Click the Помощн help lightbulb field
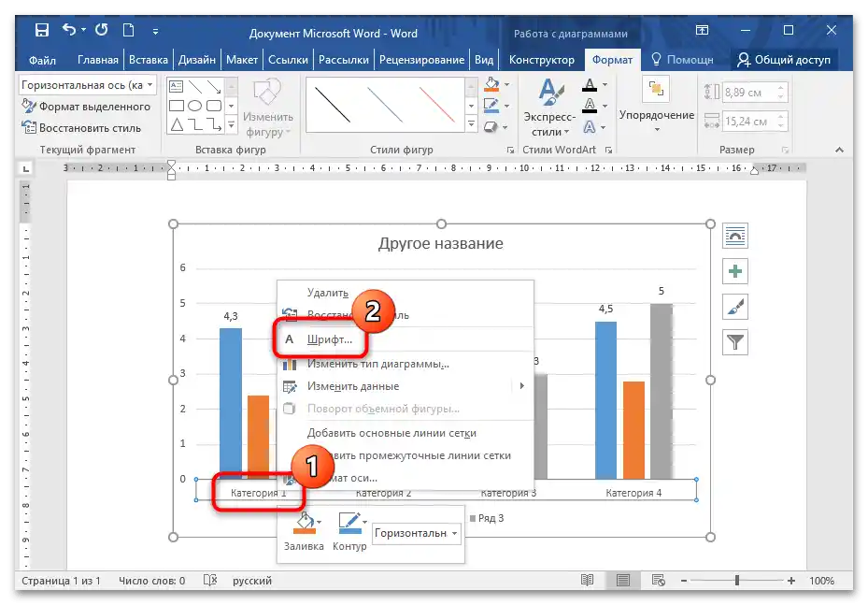 683,59
